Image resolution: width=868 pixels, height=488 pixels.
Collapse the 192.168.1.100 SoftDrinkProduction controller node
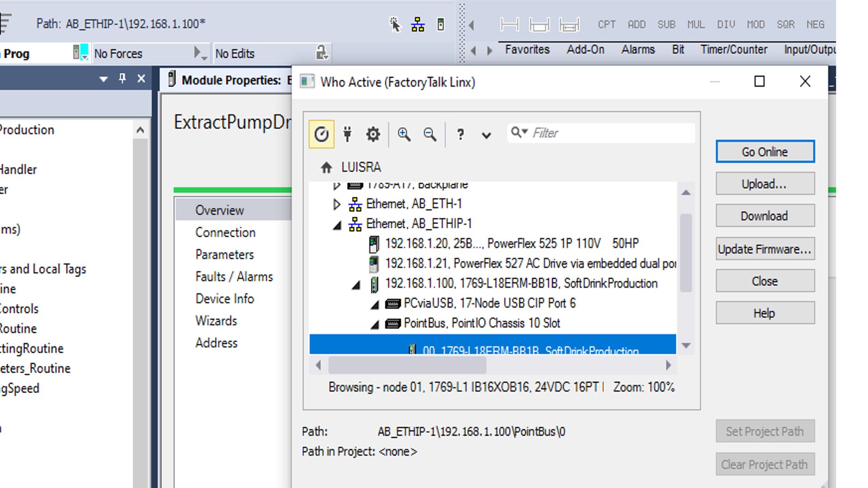(356, 285)
